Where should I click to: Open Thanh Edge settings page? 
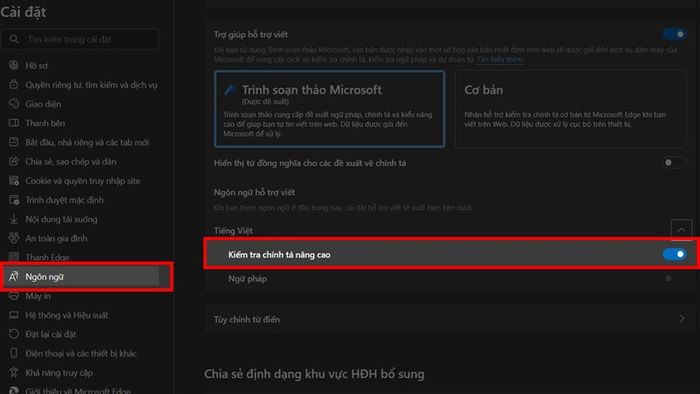coord(47,257)
